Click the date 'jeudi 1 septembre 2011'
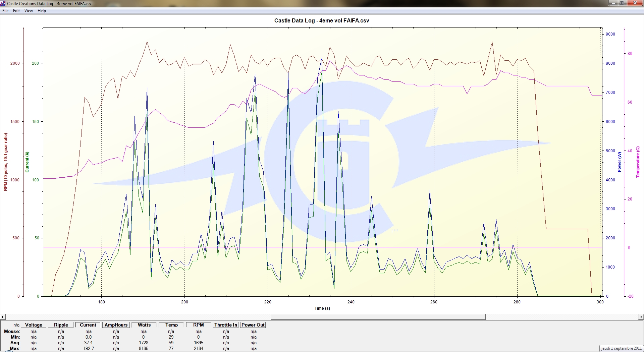 pos(621,348)
